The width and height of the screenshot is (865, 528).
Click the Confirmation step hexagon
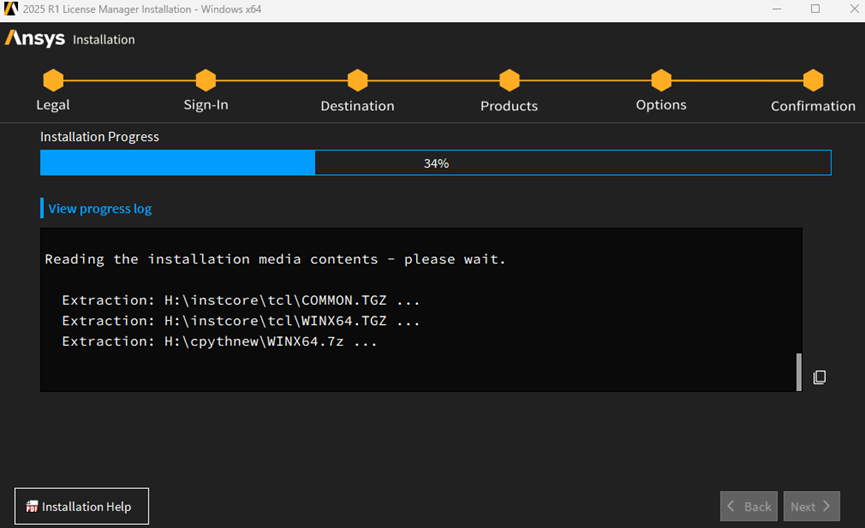click(813, 80)
